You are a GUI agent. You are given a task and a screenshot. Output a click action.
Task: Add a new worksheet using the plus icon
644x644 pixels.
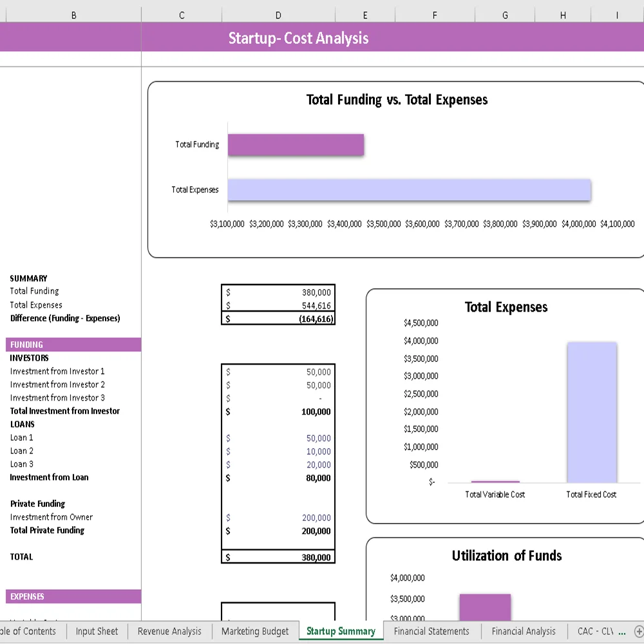click(x=638, y=632)
